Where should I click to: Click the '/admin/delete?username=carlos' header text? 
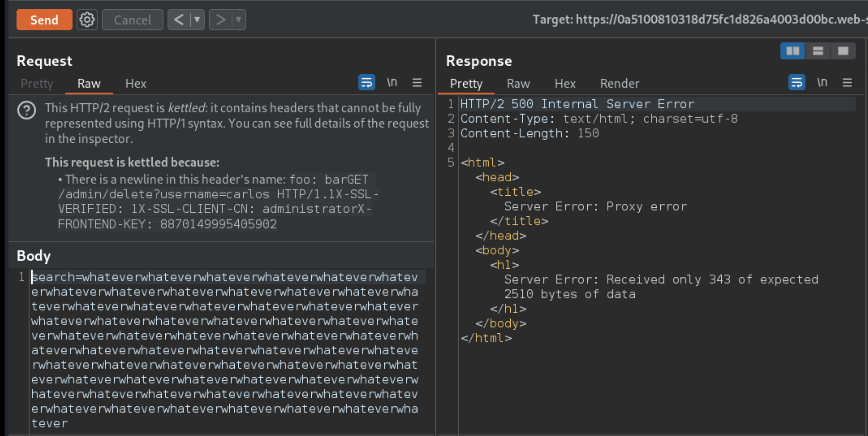(164, 194)
